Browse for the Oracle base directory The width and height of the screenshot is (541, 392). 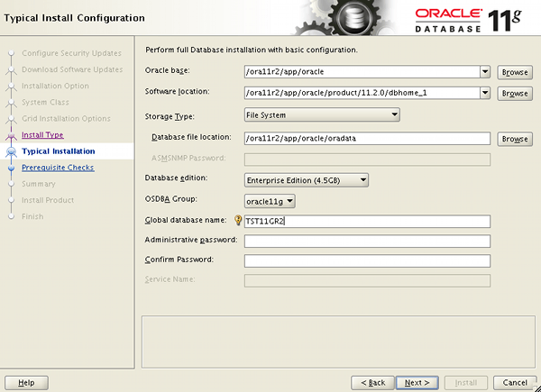point(515,72)
